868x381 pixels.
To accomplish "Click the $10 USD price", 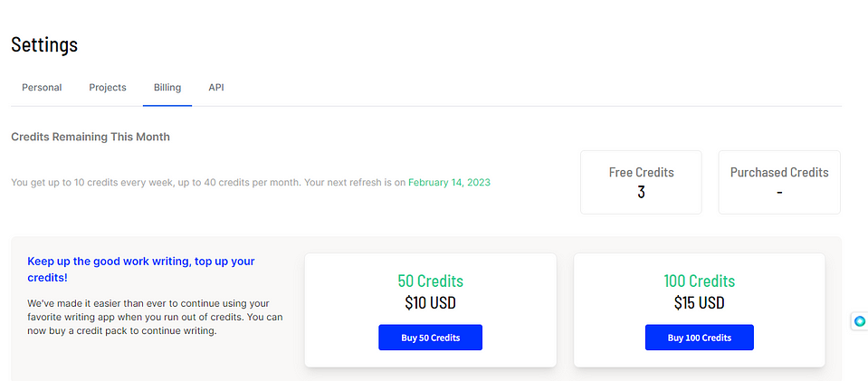I will coord(430,302).
